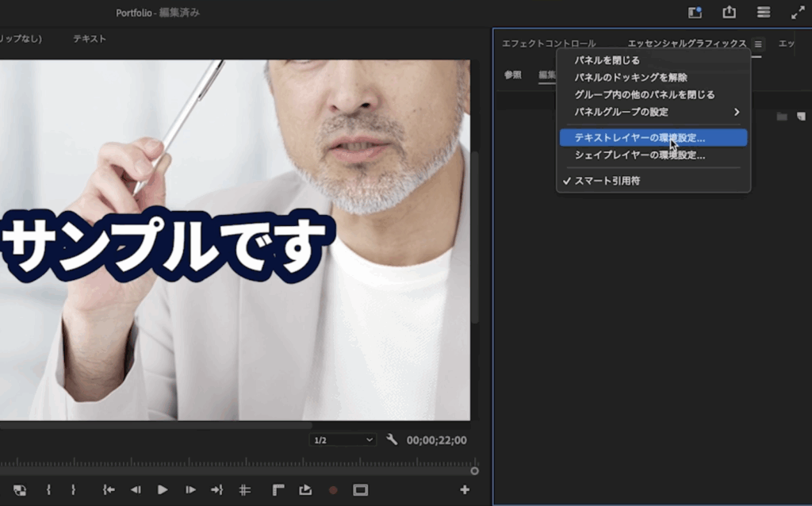Click the Mark In brace icon
The image size is (812, 506).
pyautogui.click(x=48, y=490)
